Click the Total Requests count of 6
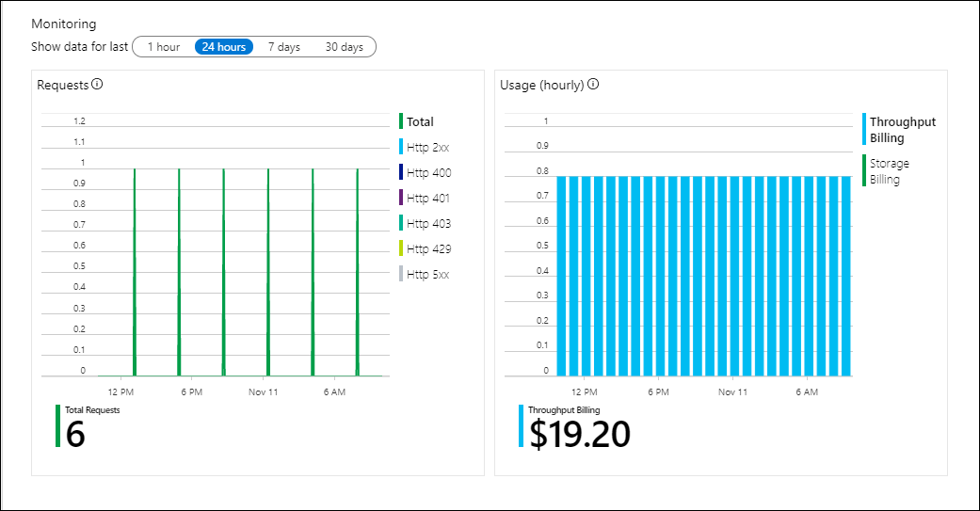 (75, 434)
